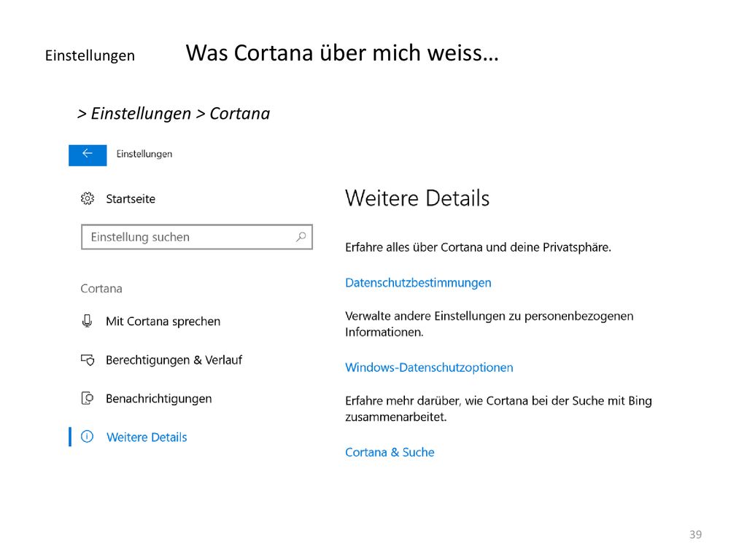The width and height of the screenshot is (747, 560).
Task: Select Weitere Details in sidebar
Action: [147, 437]
